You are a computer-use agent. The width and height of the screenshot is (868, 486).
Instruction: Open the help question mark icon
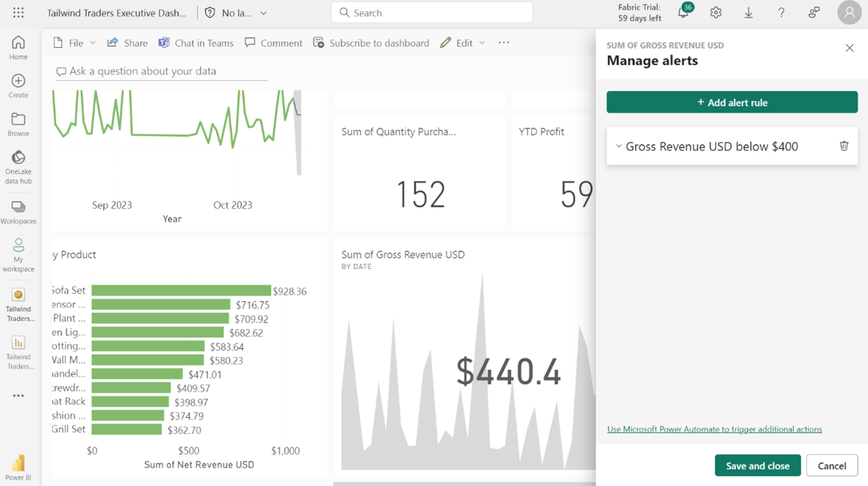pyautogui.click(x=782, y=13)
